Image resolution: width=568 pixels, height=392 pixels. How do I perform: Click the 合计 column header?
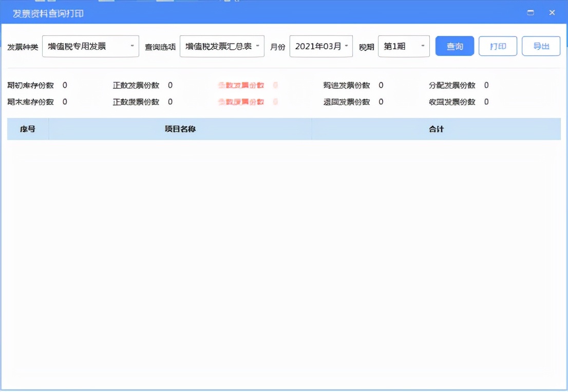coord(436,128)
